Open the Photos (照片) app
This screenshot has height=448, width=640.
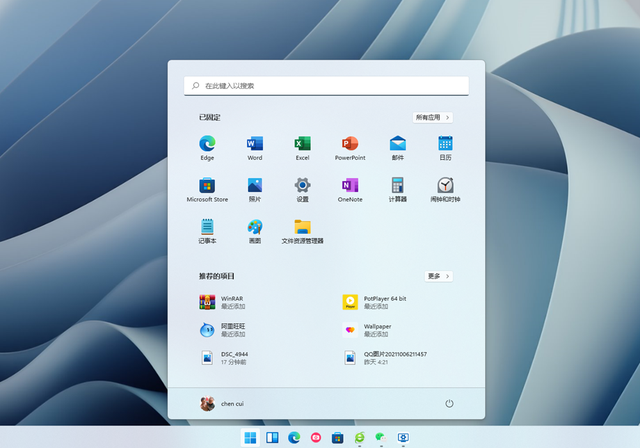pos(255,189)
